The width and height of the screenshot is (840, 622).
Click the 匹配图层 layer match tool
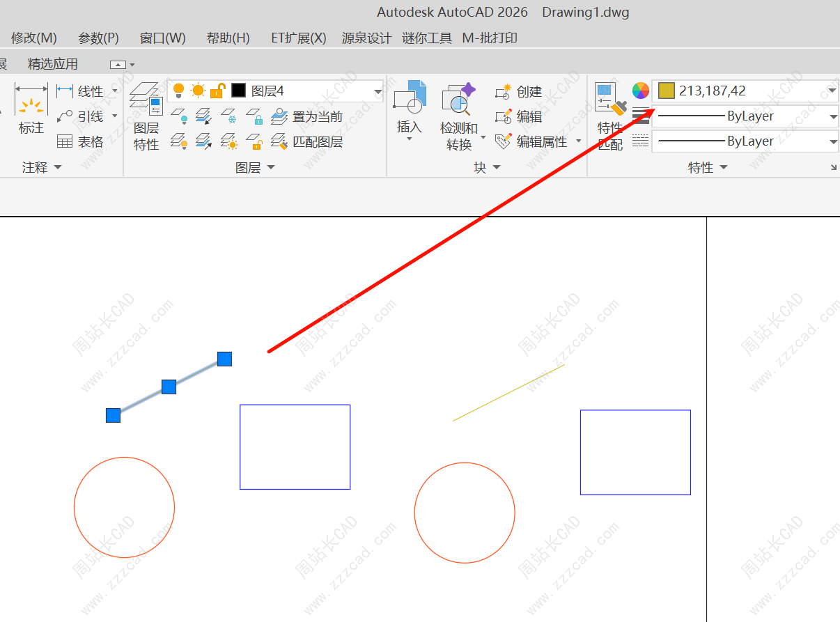pyautogui.click(x=309, y=141)
